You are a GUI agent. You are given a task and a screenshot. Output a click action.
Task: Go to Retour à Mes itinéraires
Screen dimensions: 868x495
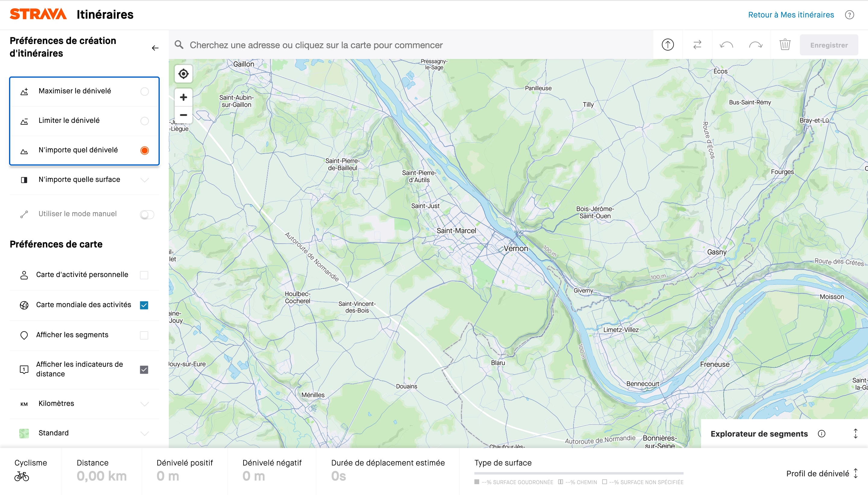pyautogui.click(x=791, y=15)
